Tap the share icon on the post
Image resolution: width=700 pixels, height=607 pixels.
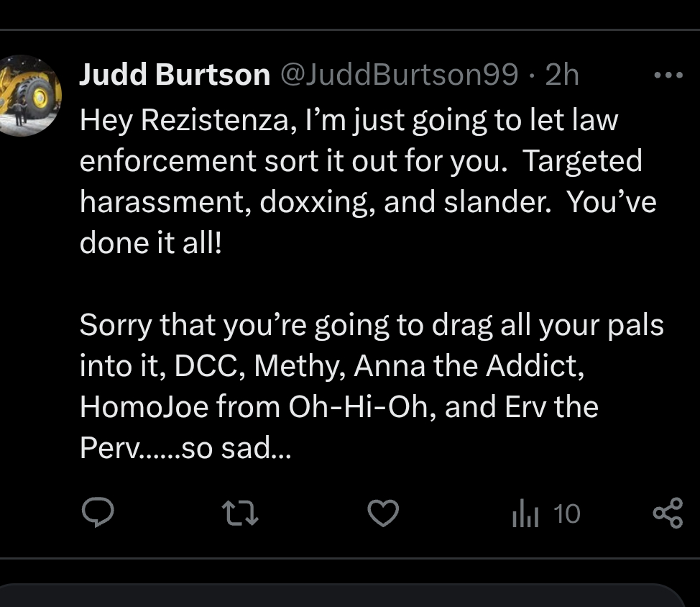[x=667, y=514]
